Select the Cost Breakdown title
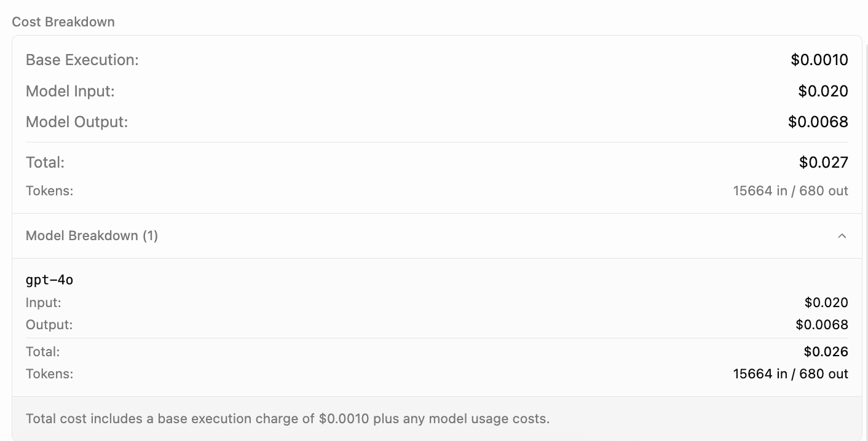This screenshot has height=441, width=868. point(63,21)
